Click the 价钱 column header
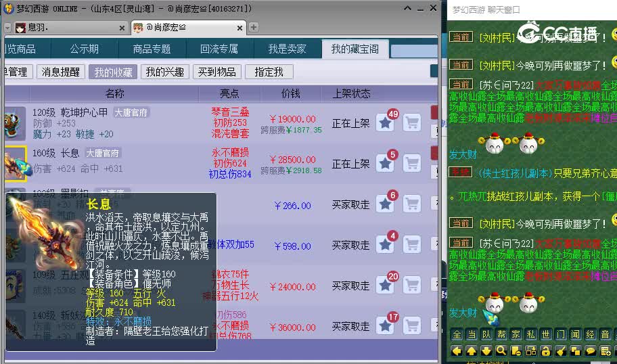 click(290, 93)
